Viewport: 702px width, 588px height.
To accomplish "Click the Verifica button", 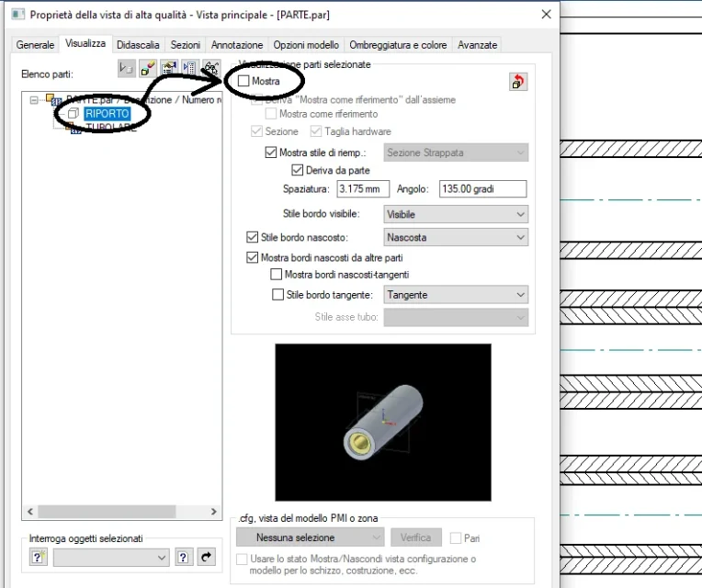I will click(416, 537).
